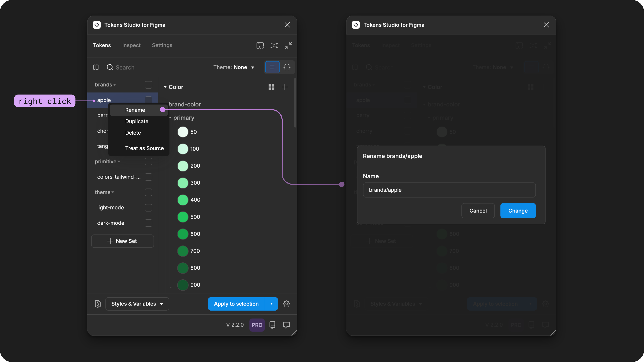Switch Color tokens to grid view

click(x=272, y=87)
